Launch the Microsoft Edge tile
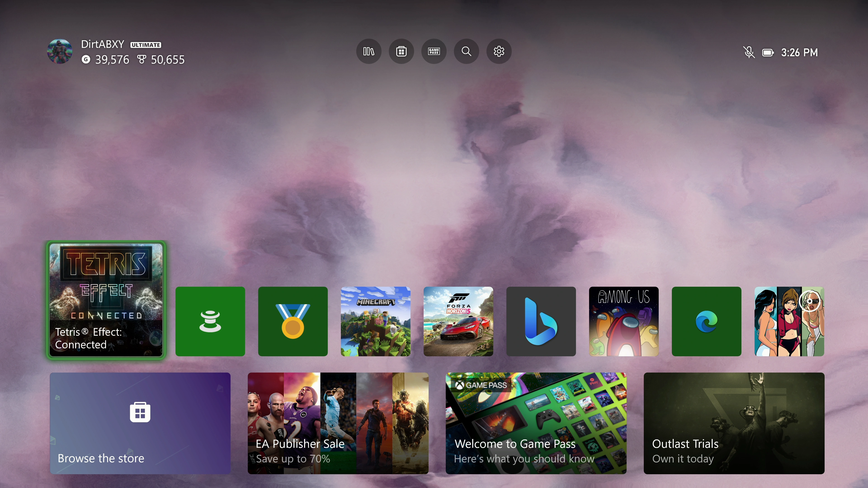Screen dimensions: 868x488 (706, 321)
